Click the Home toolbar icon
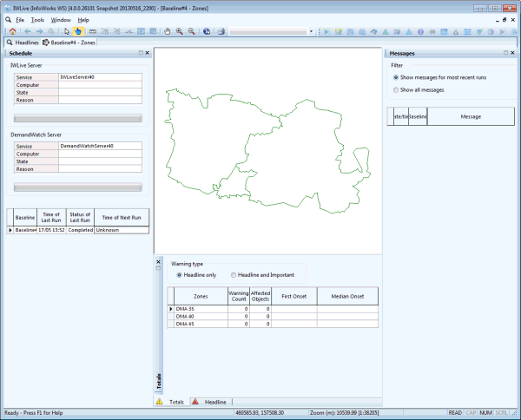Viewport: 521px width, 420px height. pyautogui.click(x=13, y=31)
